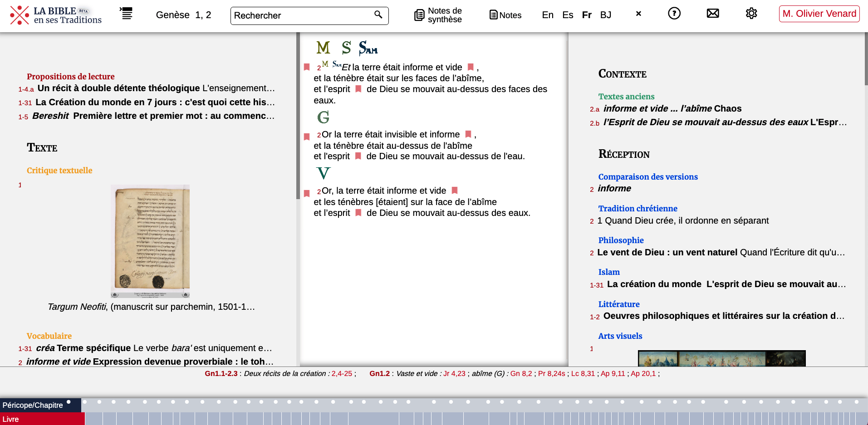
Task: Select the G (Greek) version icon
Action: point(323,117)
